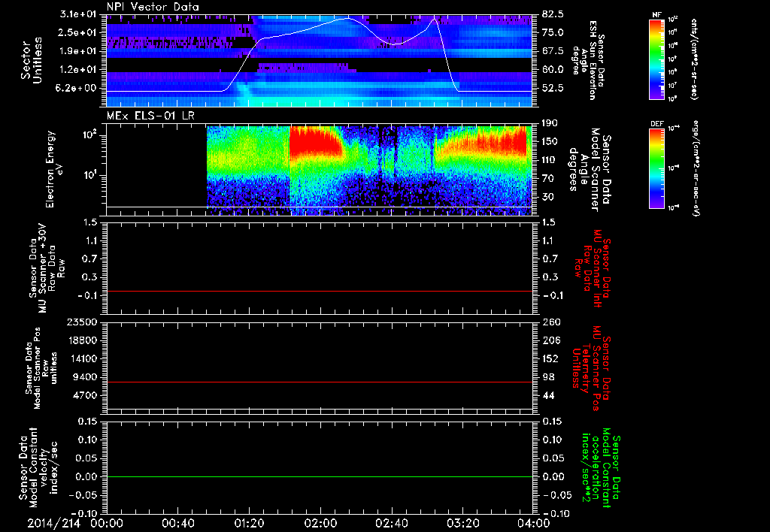Screen dimensions: 770x532
Task: Click the '9400' scanner position tick value
Action: [85, 377]
